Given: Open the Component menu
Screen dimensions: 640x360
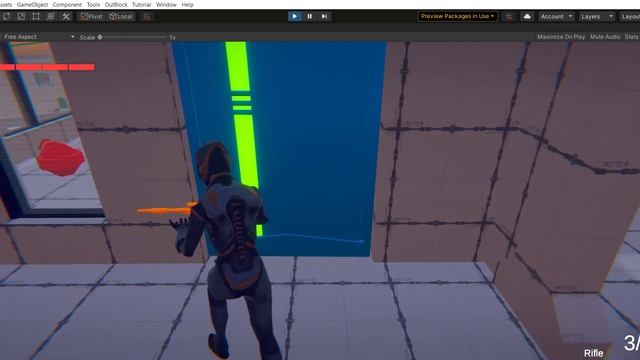Looking at the screenshot, I should pyautogui.click(x=67, y=4).
